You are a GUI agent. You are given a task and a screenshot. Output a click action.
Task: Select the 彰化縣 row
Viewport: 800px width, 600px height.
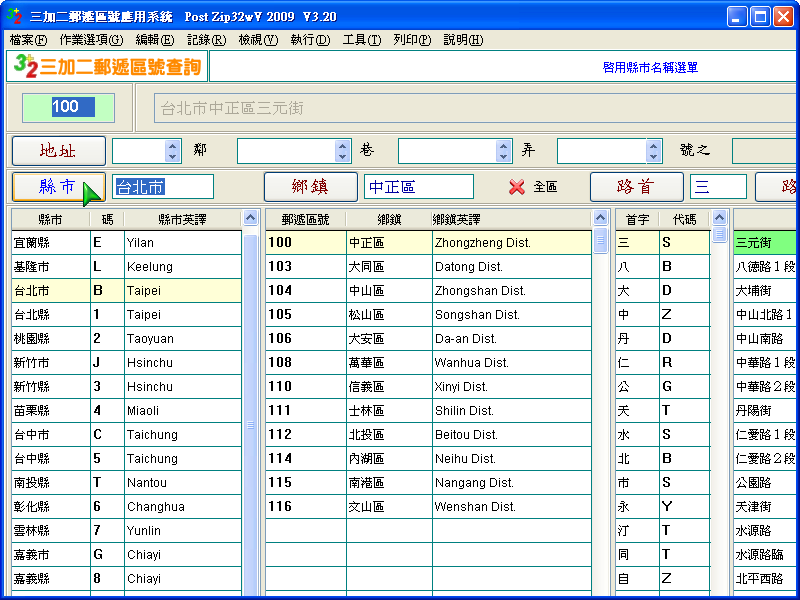(127, 506)
